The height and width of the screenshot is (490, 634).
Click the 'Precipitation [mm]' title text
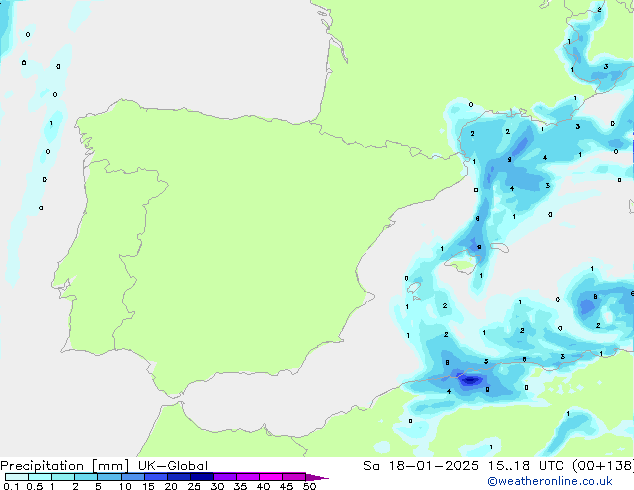pos(64,466)
